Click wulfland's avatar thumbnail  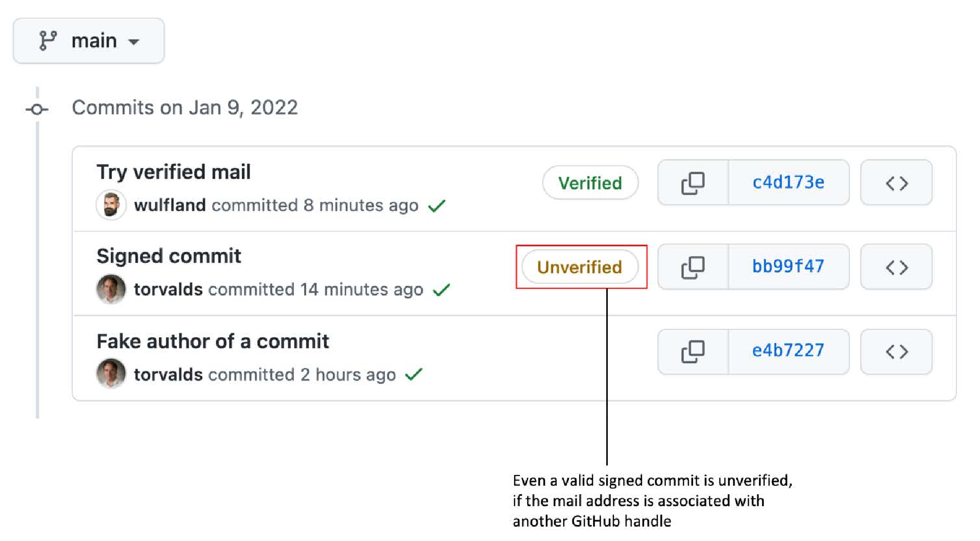[111, 205]
